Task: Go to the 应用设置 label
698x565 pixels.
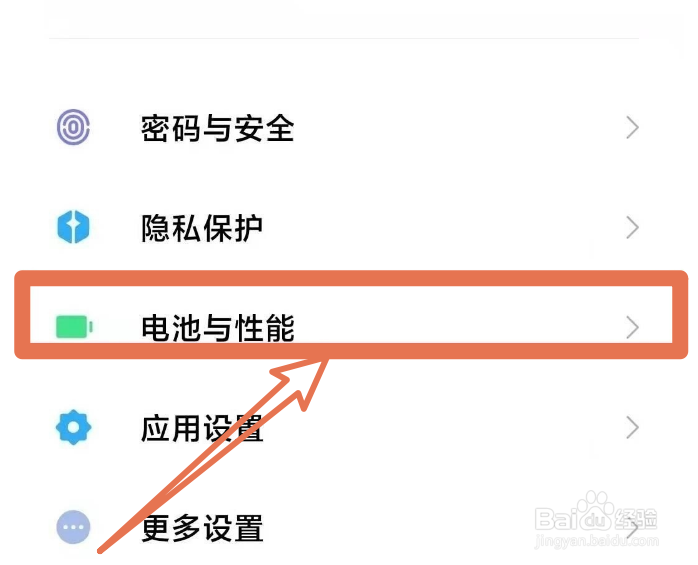Action: pyautogui.click(x=202, y=428)
